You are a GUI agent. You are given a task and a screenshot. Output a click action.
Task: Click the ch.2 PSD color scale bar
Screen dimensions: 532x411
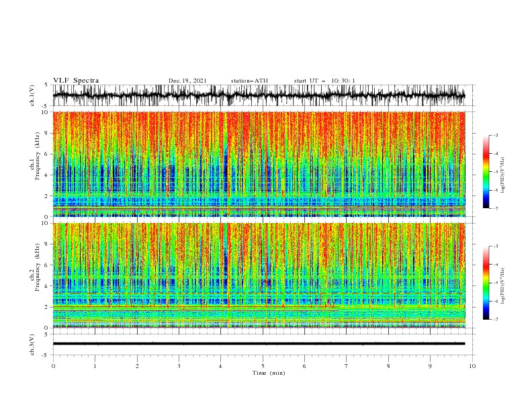tap(486, 283)
